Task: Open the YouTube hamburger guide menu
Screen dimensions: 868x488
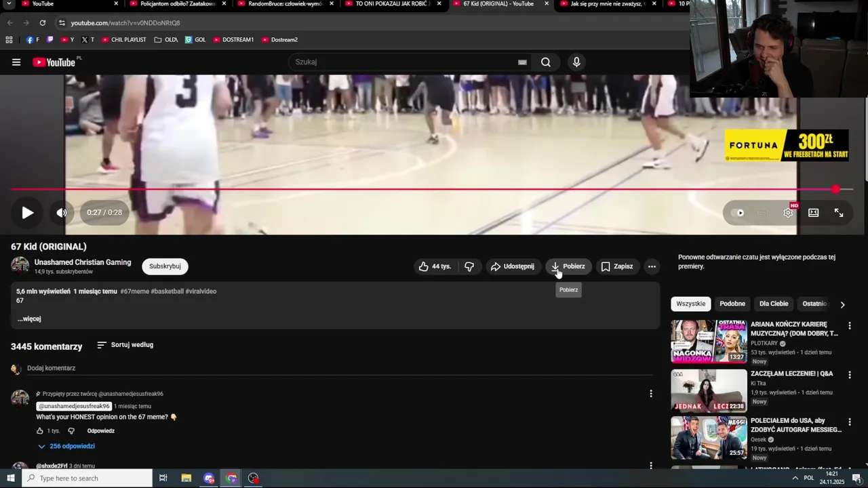Action: click(16, 62)
